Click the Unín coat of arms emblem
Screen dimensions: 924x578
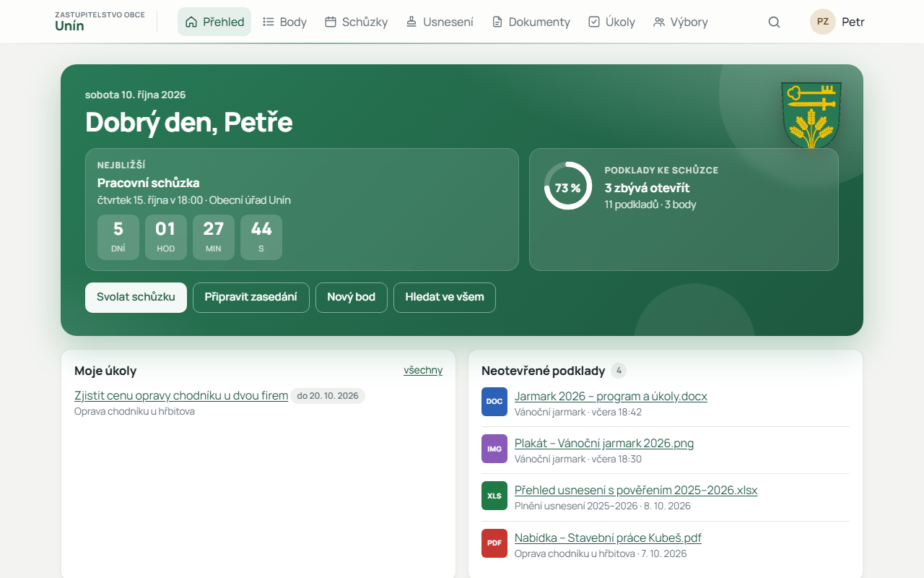(x=811, y=115)
